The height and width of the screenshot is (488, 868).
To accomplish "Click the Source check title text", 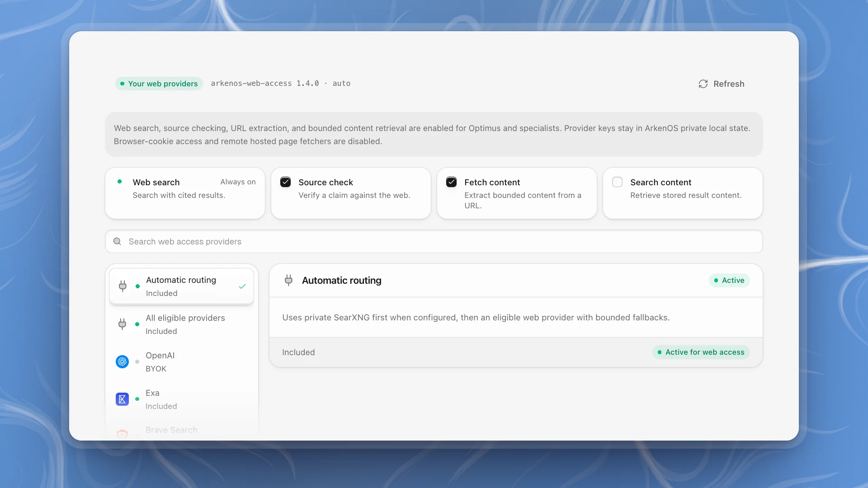I will click(x=325, y=182).
